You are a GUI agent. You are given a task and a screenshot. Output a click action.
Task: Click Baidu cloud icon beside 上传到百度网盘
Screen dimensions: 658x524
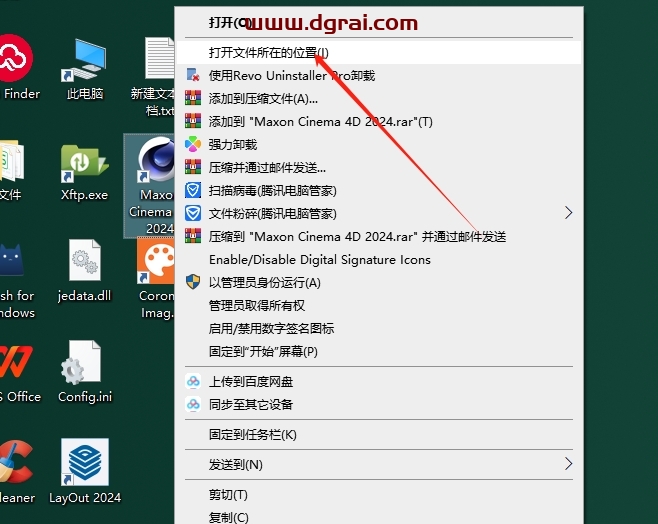[193, 381]
